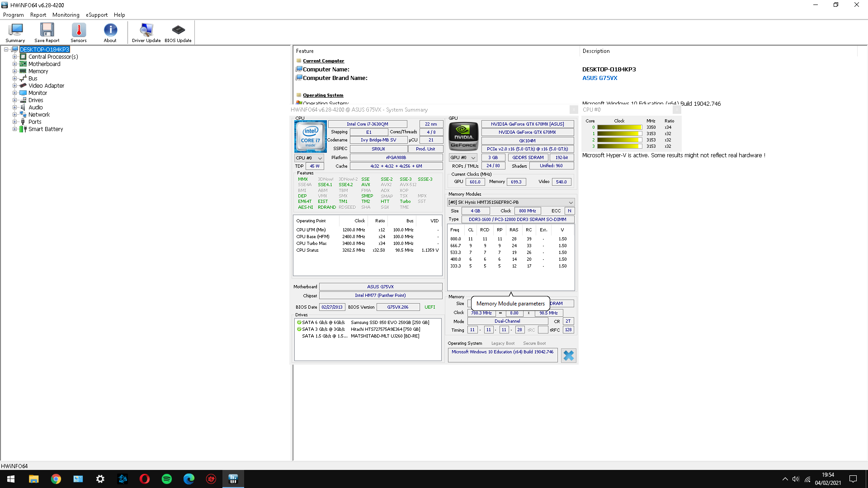Click the Save Report icon
The width and height of the screenshot is (868, 488).
[x=47, y=33]
